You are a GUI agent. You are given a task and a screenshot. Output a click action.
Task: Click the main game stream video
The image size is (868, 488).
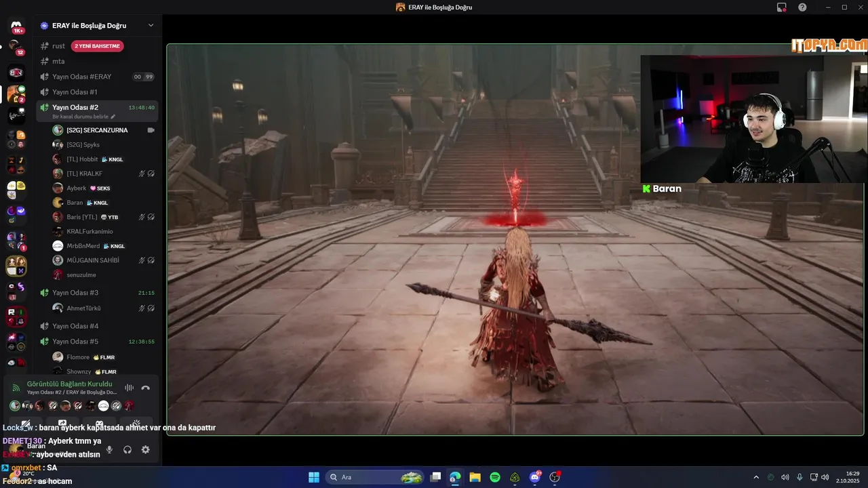pyautogui.click(x=515, y=240)
